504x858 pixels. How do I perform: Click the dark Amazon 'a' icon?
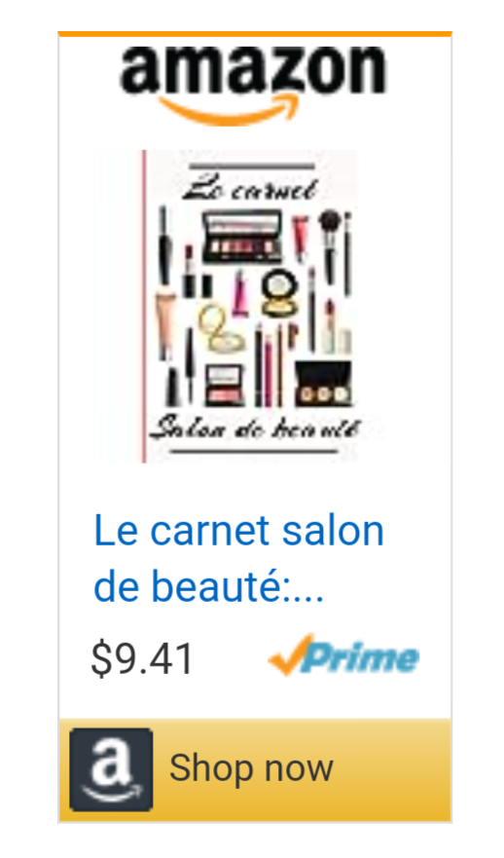pyautogui.click(x=111, y=768)
